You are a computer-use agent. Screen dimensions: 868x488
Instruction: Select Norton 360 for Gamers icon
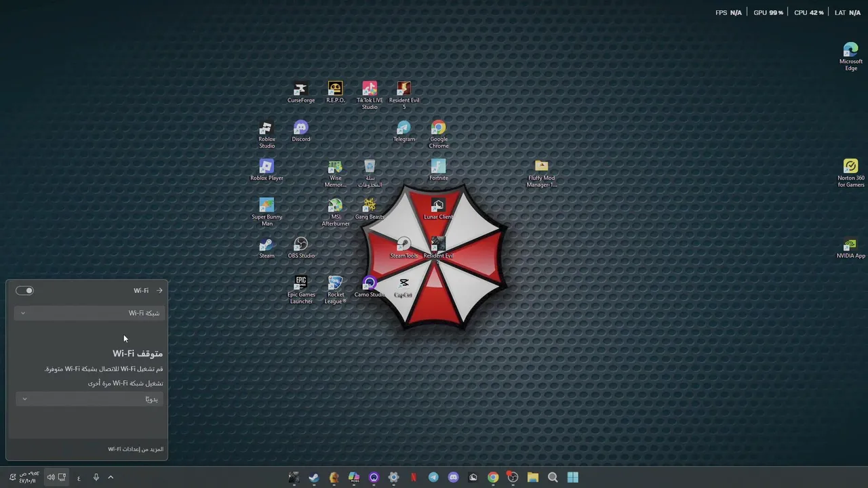coord(850,174)
